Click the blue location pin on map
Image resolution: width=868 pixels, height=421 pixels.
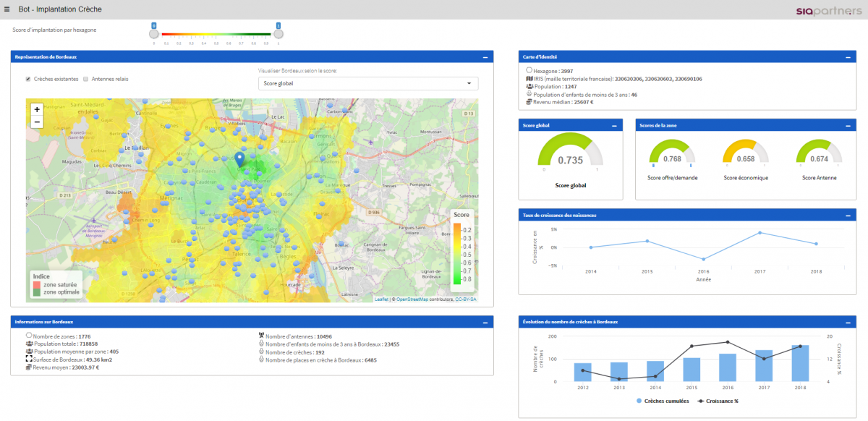pos(241,159)
